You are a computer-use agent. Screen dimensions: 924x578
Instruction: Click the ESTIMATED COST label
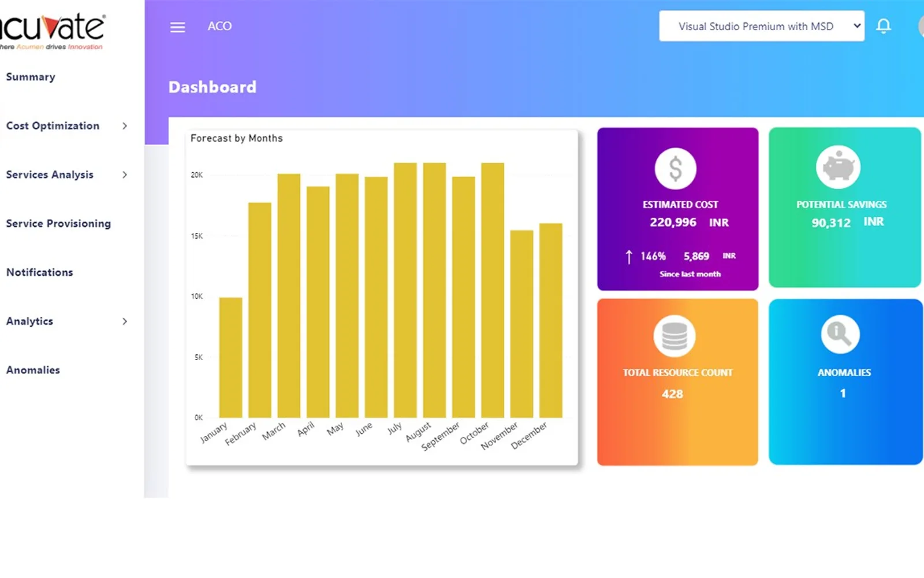coord(680,205)
